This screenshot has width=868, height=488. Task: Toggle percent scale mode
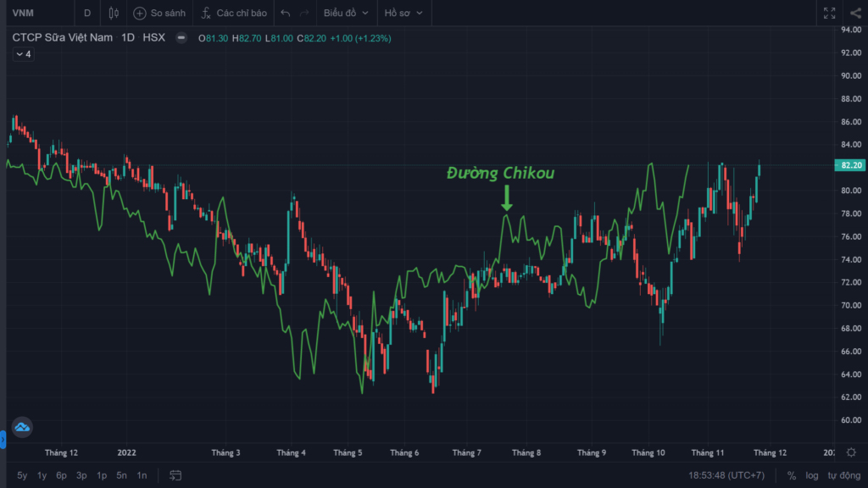tap(792, 475)
